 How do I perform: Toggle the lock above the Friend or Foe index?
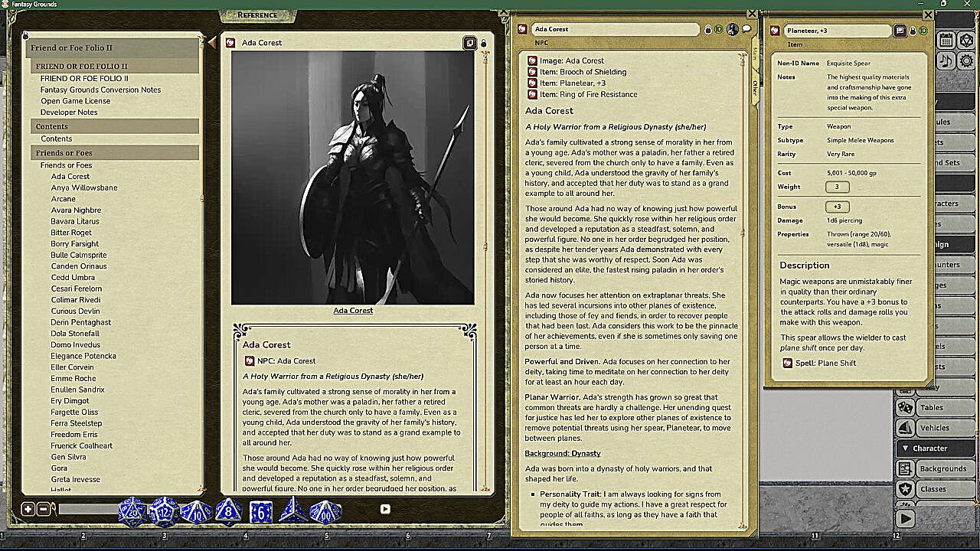pos(25,35)
